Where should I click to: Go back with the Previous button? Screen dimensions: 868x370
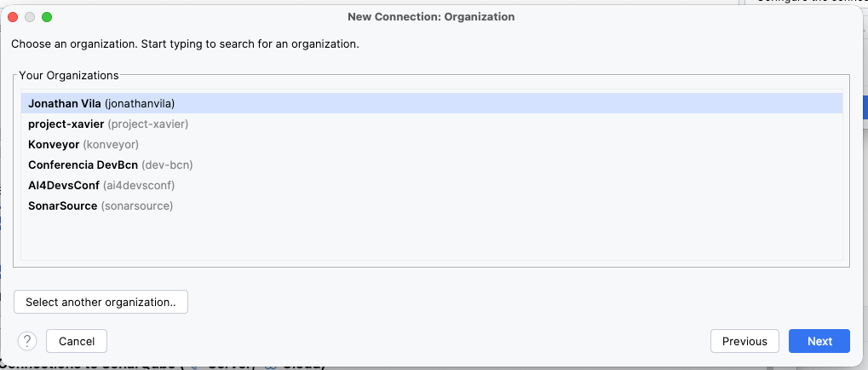(744, 341)
